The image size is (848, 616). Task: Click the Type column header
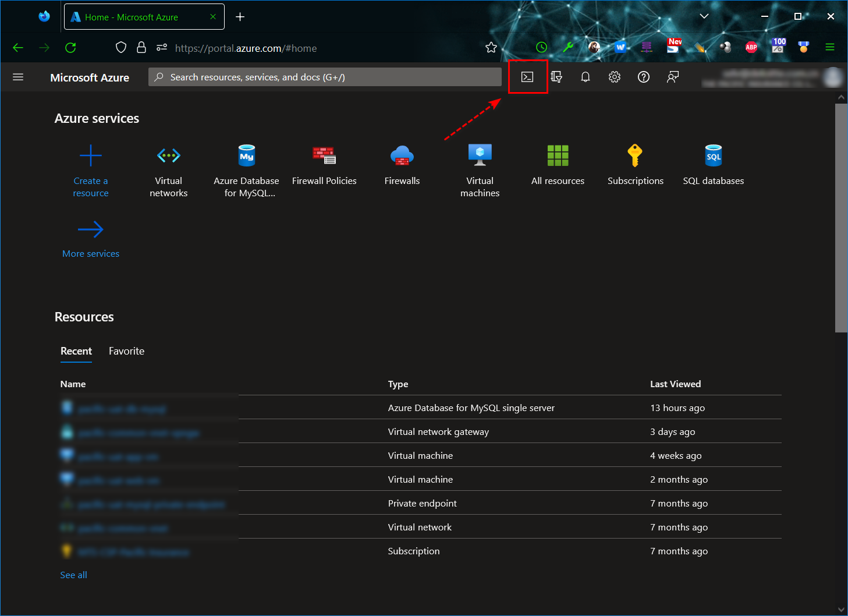(398, 384)
